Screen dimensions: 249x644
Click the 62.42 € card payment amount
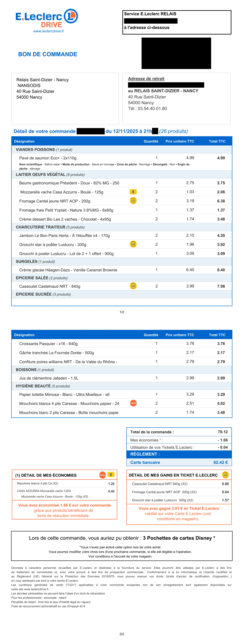click(x=220, y=462)
